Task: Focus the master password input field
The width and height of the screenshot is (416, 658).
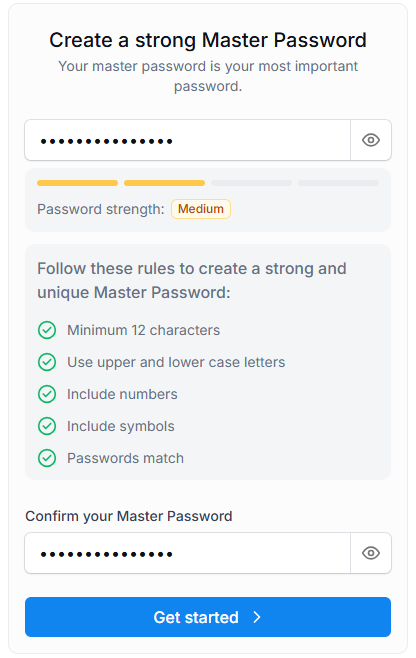Action: (x=188, y=140)
